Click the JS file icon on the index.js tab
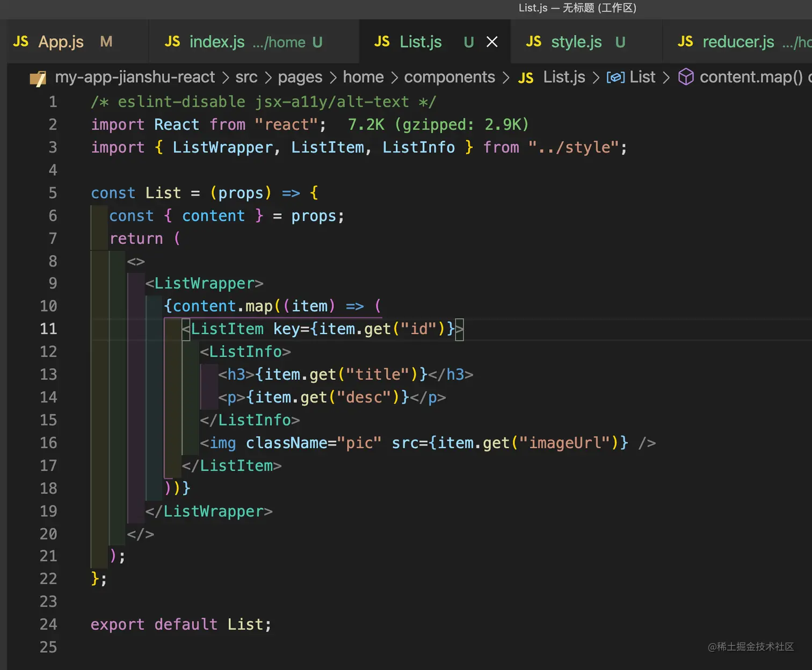 coord(172,42)
